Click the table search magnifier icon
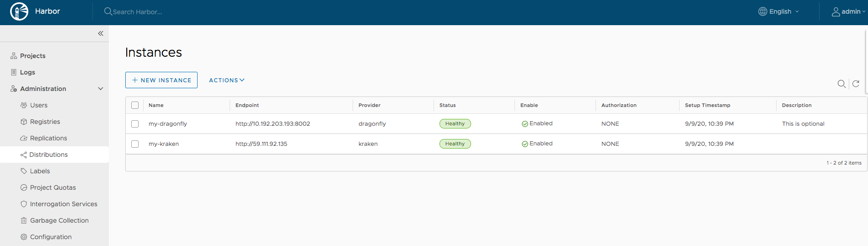Screen dimensions: 868x246 (841, 84)
